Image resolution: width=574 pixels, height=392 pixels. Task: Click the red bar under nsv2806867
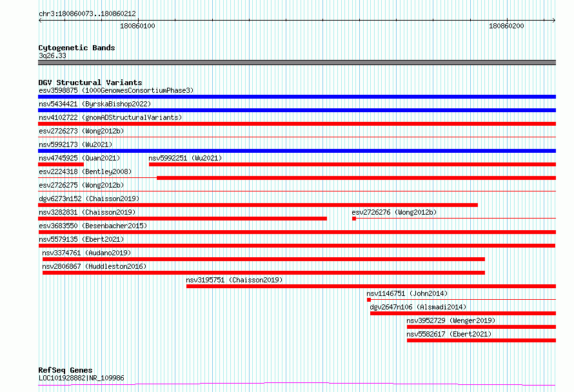(x=264, y=273)
